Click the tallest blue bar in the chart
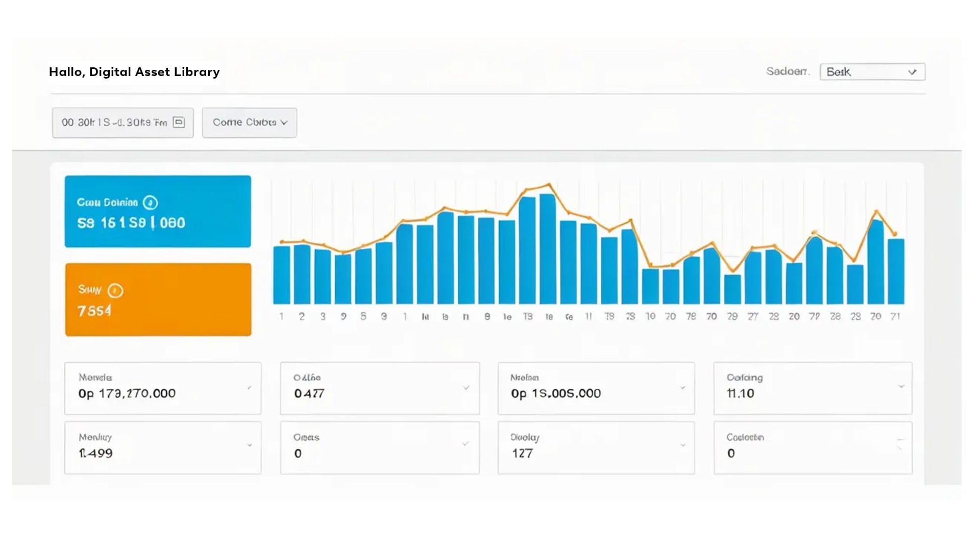The image size is (980, 551). (548, 249)
